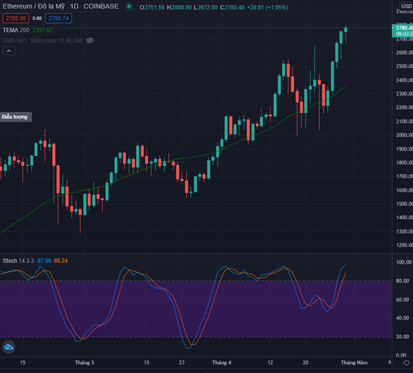
Task: Click the Tháng 4 label on time axis
Action: (222, 363)
